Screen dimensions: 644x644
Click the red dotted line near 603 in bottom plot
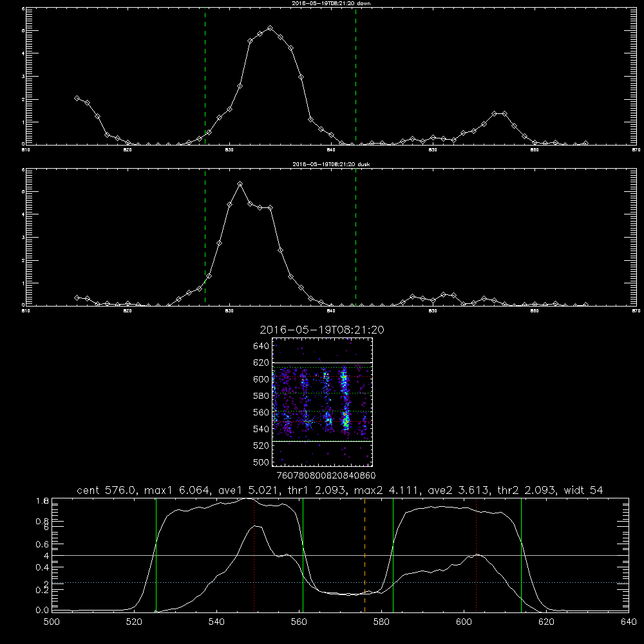[476, 555]
